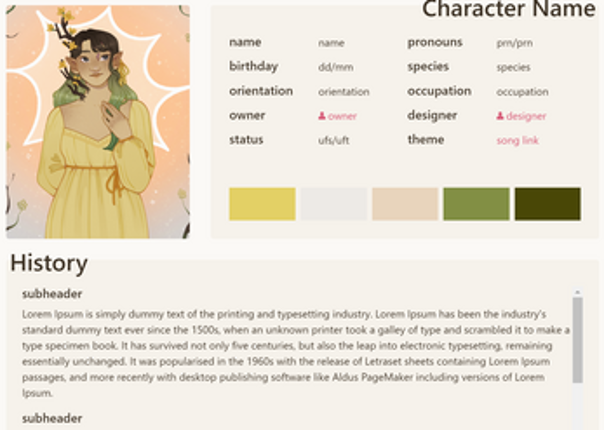Image resolution: width=604 pixels, height=430 pixels.
Task: Select the dark olive color swatch
Action: pos(547,204)
